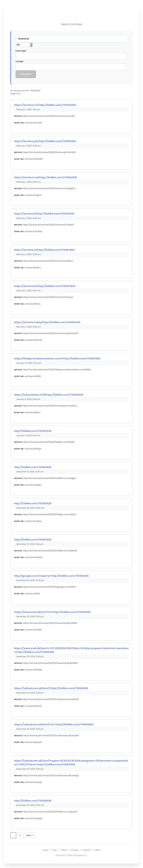Viewport: 143px width, 868px height.
Task: Open the archive.today folllike.com result link
Action: (47, 322)
